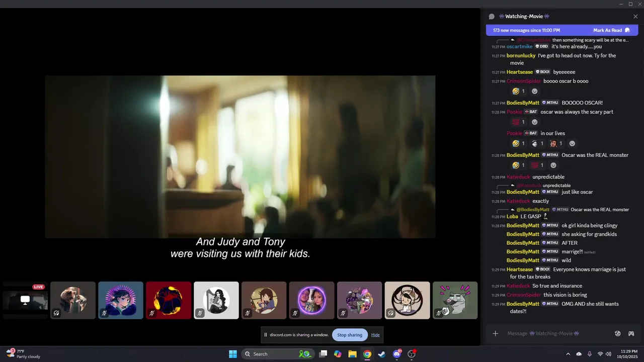The width and height of the screenshot is (644, 362).
Task: Open File Explorer from the taskbar
Action: pyautogui.click(x=352, y=354)
